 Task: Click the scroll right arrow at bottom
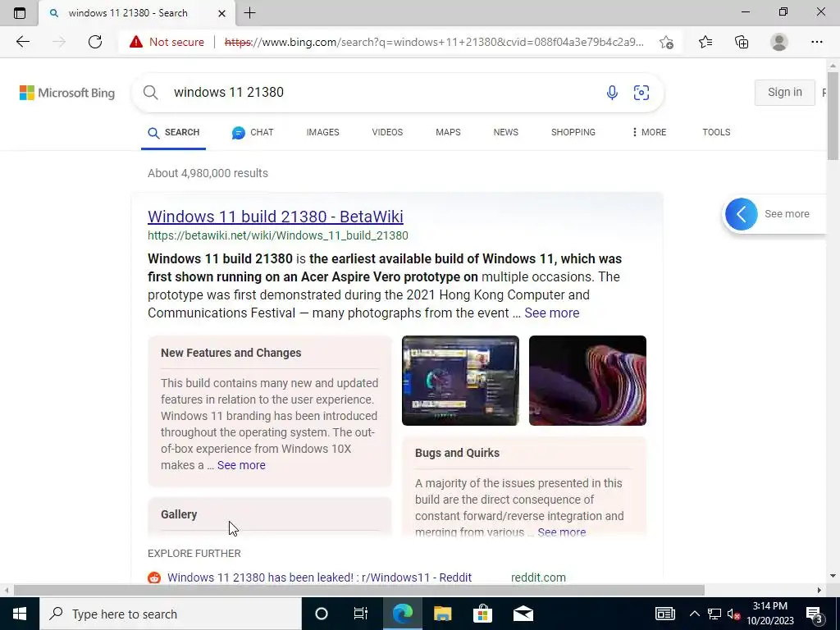coord(819,591)
